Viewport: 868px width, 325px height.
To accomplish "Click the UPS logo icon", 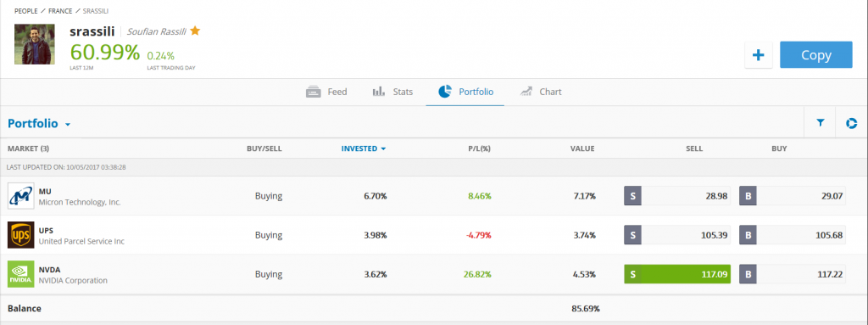I will click(21, 235).
